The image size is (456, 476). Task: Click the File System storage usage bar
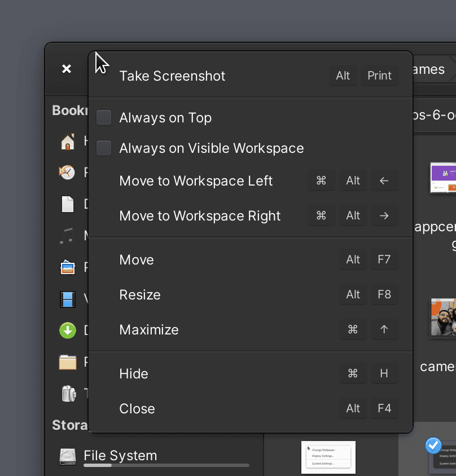tap(166, 465)
